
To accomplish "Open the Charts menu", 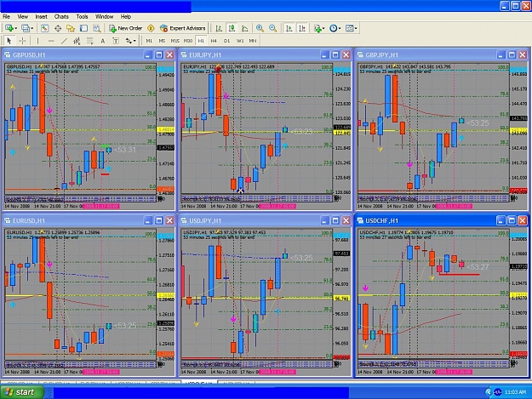I will 61,16.
